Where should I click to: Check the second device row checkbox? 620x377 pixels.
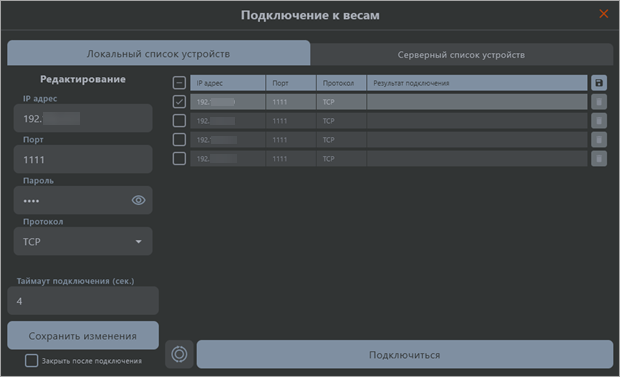[179, 121]
